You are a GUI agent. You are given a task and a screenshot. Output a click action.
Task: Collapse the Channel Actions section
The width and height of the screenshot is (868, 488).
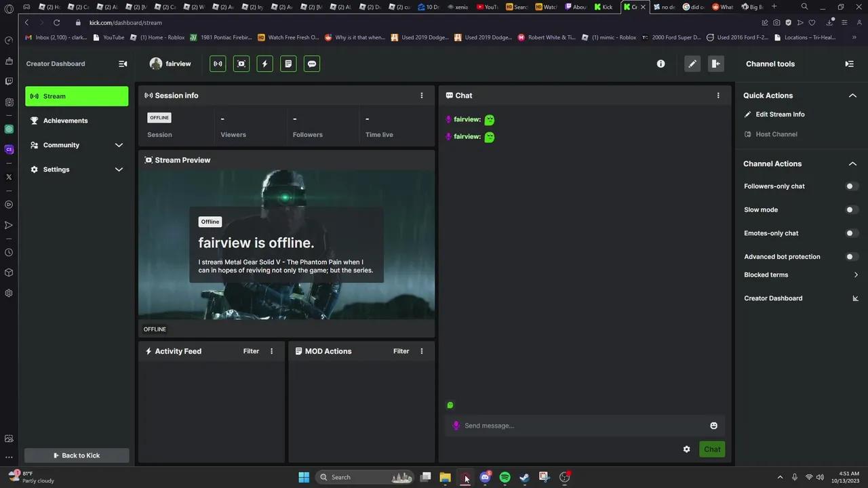pos(852,164)
